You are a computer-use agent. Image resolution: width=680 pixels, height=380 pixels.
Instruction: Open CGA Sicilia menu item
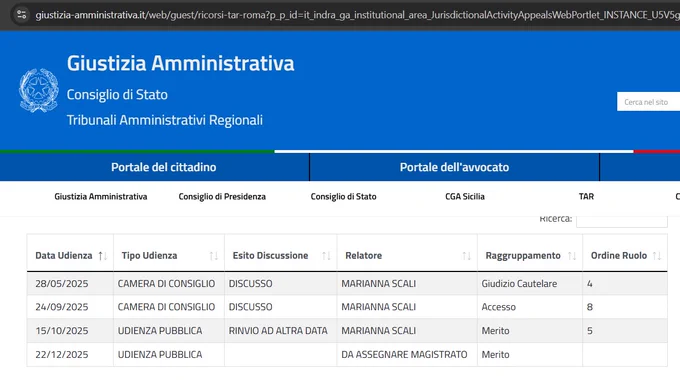(x=465, y=197)
